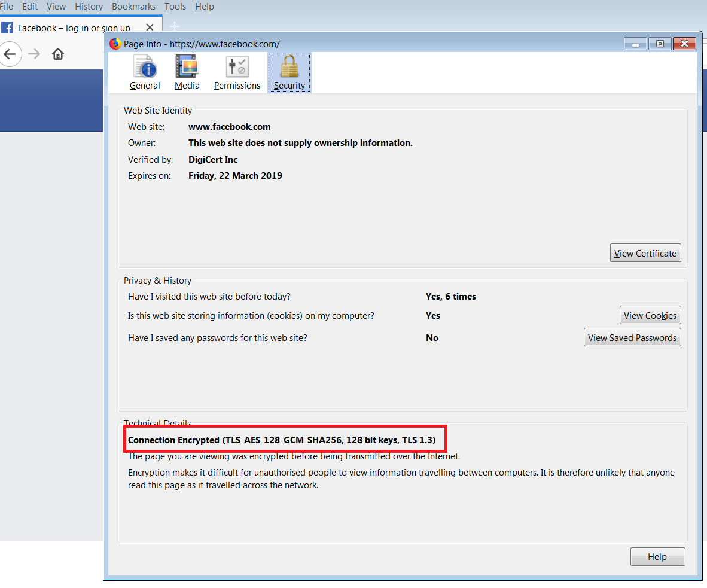Image resolution: width=707 pixels, height=588 pixels.
Task: Click the Help button
Action: (x=657, y=556)
